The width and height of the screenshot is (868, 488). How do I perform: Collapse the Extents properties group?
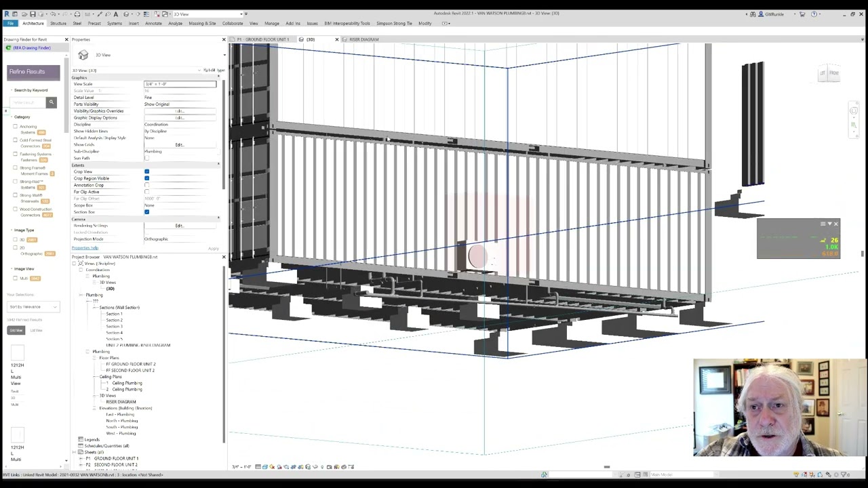218,165
